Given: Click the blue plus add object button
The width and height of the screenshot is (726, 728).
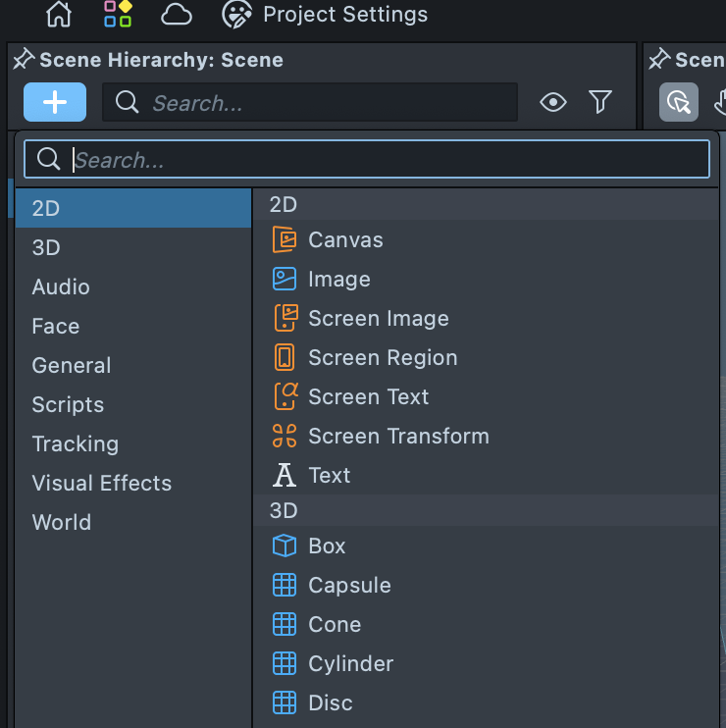Looking at the screenshot, I should point(55,102).
